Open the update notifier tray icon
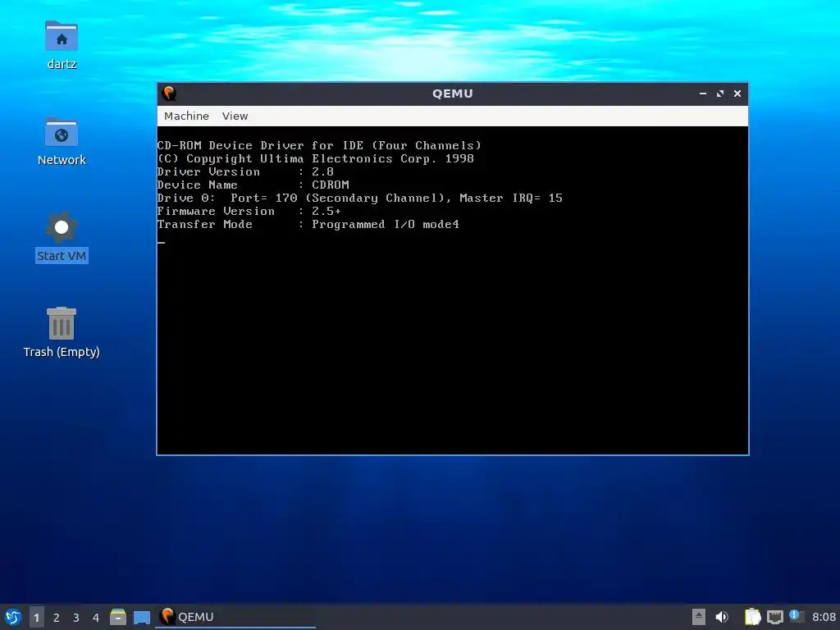The width and height of the screenshot is (840, 630). pos(796,616)
